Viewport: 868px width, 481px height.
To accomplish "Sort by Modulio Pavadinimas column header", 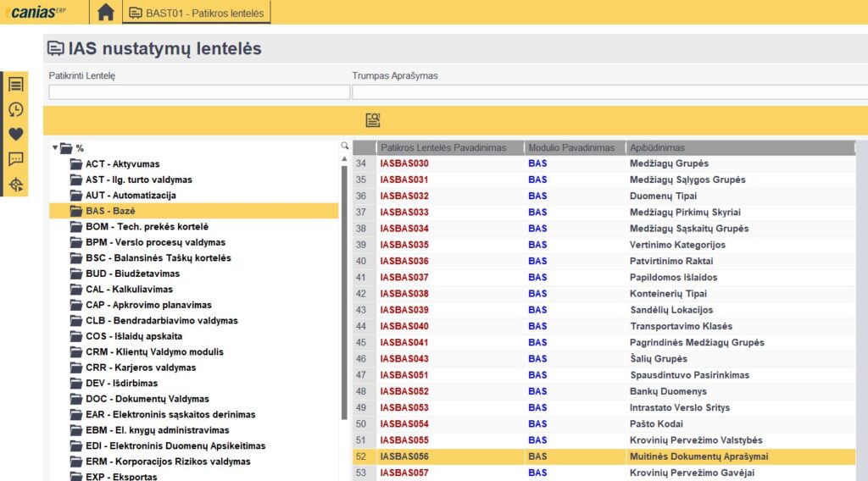I will [x=571, y=147].
